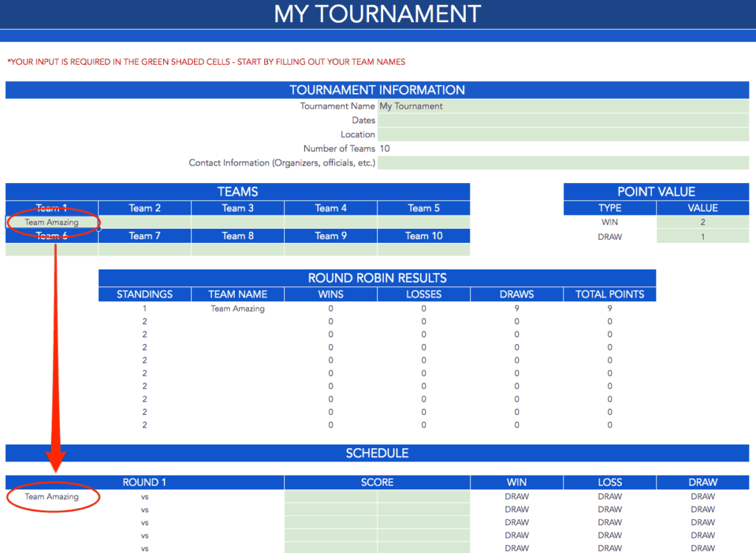756x553 pixels.
Task: Click the circled Team Amazing cell
Action: 52,221
